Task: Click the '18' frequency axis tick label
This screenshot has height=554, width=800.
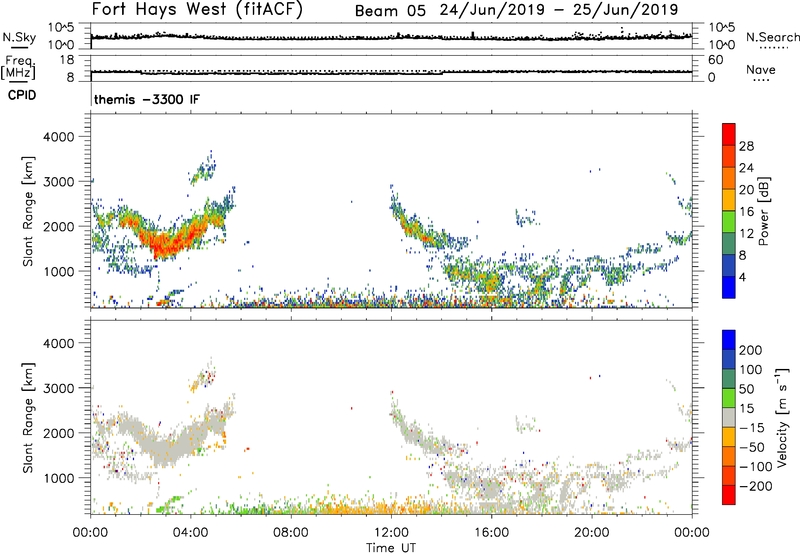Action: (67, 59)
